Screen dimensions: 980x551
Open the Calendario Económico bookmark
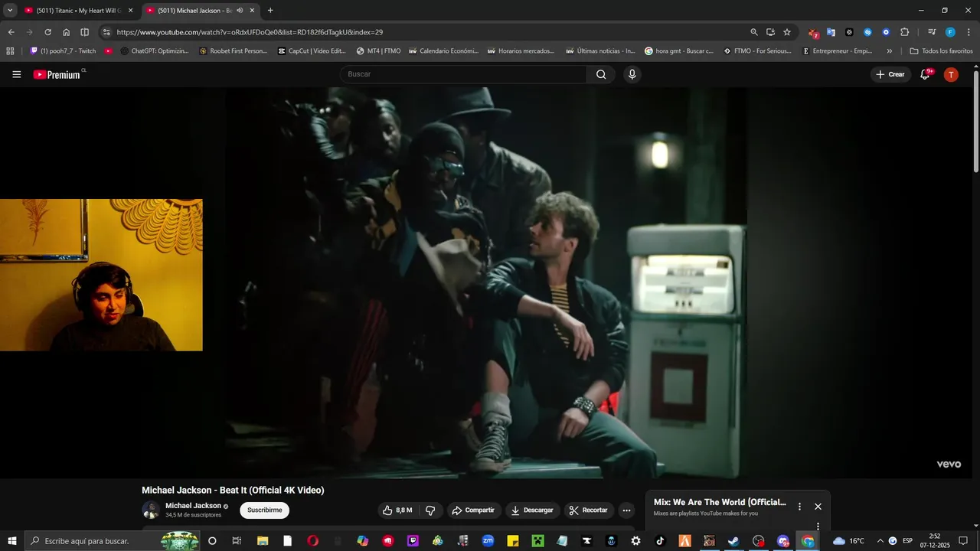tap(443, 51)
